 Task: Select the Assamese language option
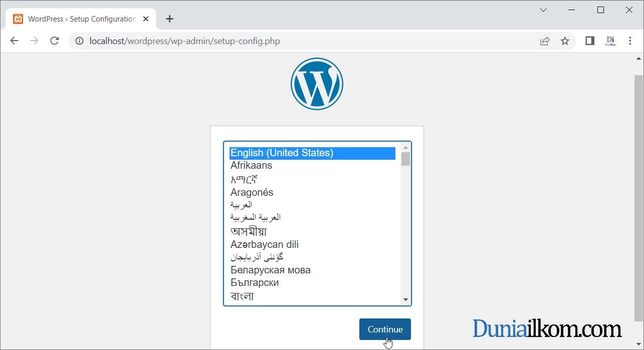tap(312, 231)
